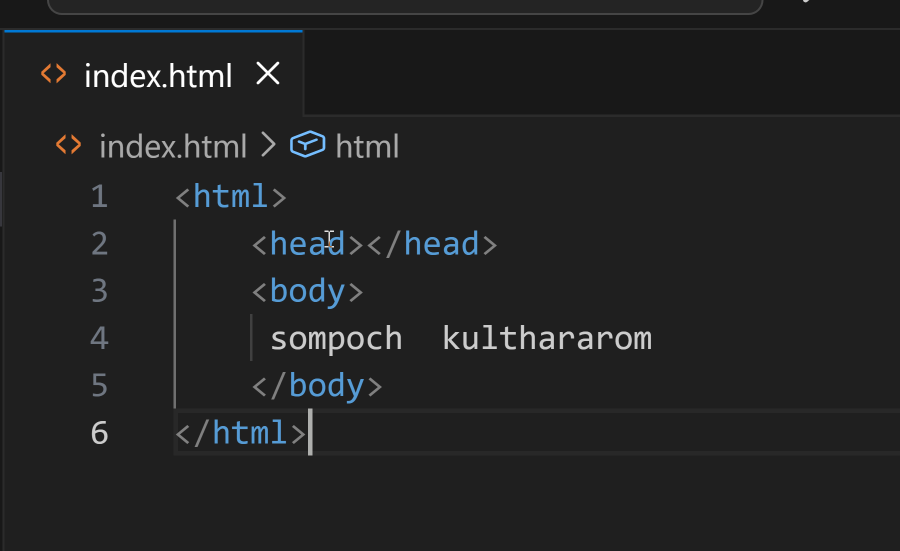This screenshot has width=900, height=551.
Task: Click line number 1 in the gutter
Action: click(98, 196)
